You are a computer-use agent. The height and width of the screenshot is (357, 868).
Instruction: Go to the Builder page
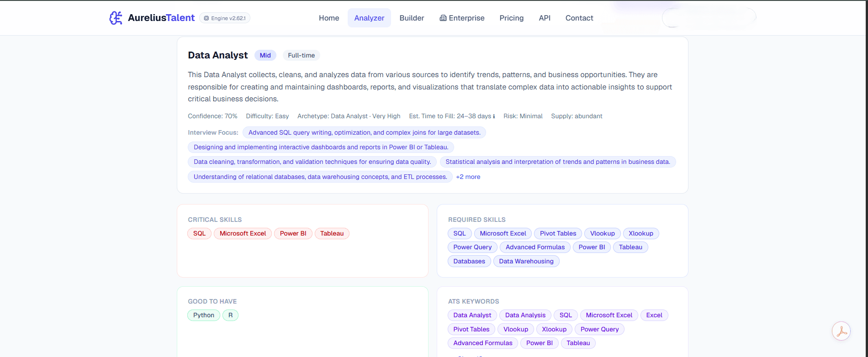click(x=412, y=18)
